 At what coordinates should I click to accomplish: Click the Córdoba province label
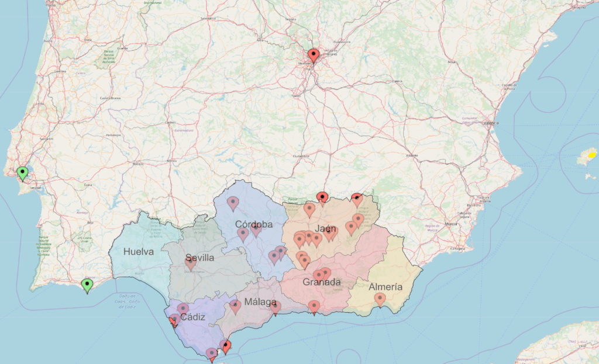click(254, 224)
